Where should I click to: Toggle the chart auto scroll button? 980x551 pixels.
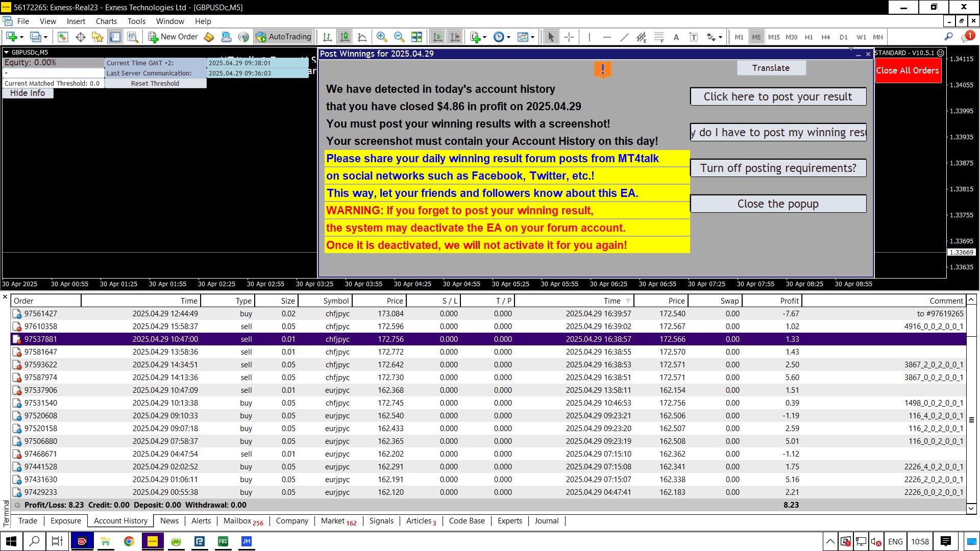[437, 37]
